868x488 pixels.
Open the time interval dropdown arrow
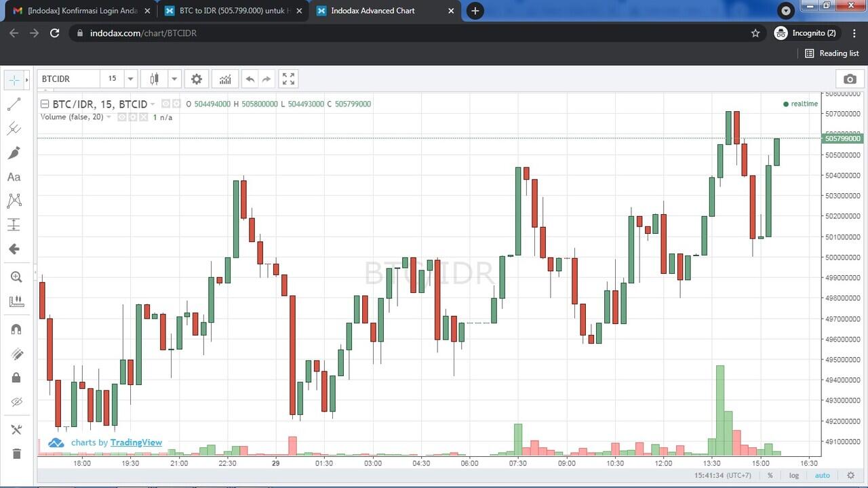click(x=130, y=79)
